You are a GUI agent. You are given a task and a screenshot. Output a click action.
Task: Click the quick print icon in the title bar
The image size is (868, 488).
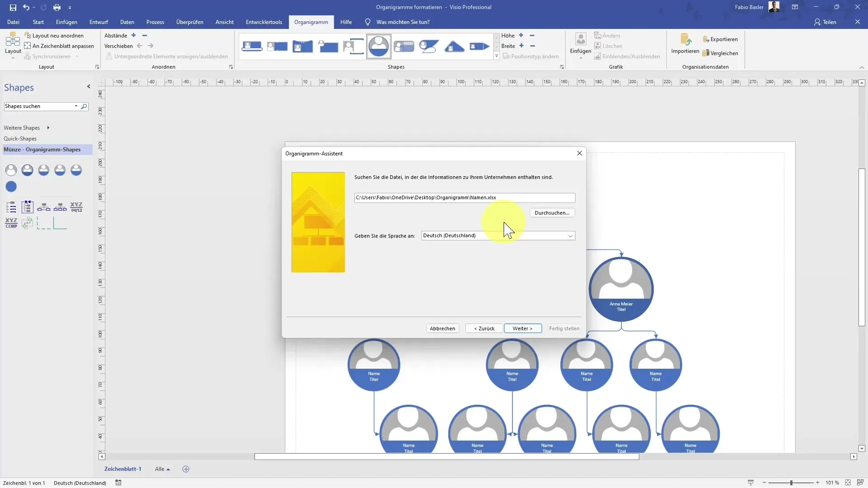pos(57,7)
